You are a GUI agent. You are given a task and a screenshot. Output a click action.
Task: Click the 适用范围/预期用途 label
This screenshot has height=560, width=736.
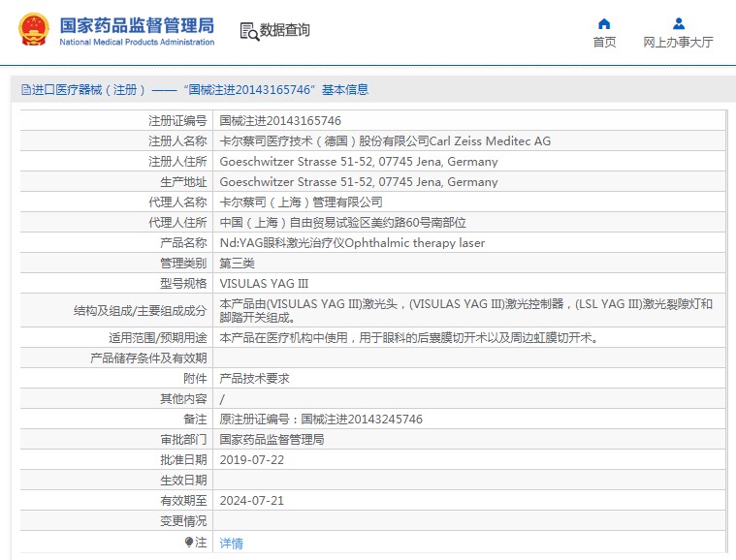158,338
